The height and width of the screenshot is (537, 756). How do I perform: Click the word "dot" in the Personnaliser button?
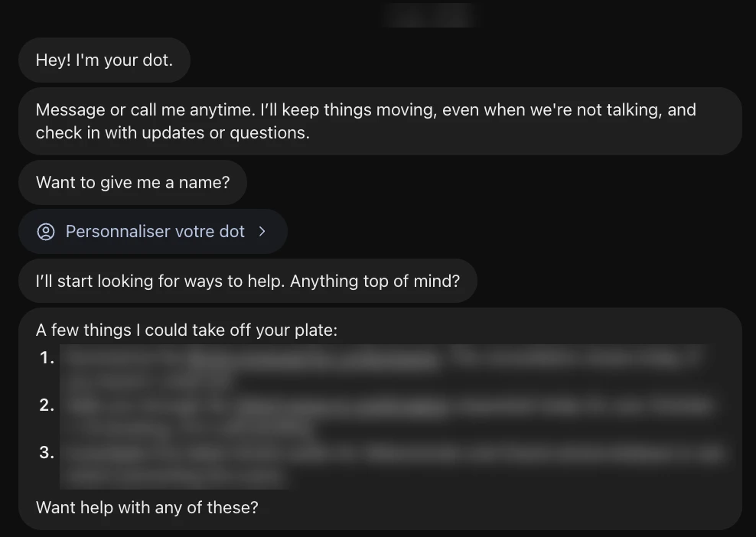click(232, 231)
